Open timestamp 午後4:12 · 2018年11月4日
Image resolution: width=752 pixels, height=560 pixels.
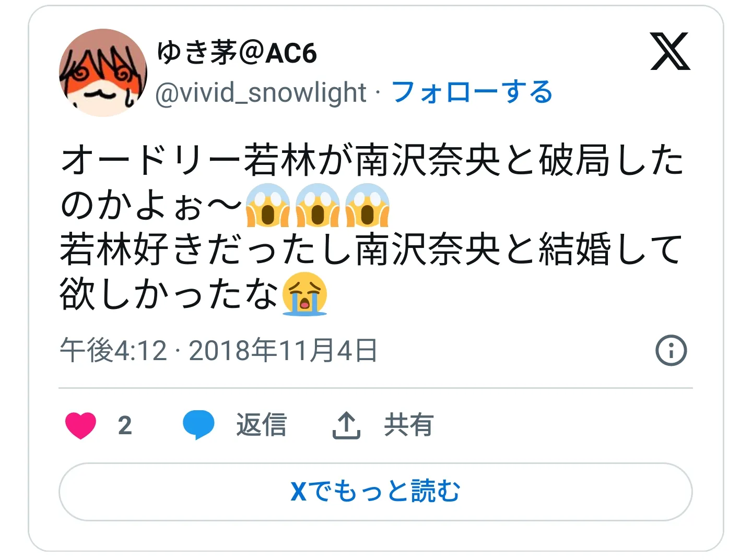(x=218, y=350)
